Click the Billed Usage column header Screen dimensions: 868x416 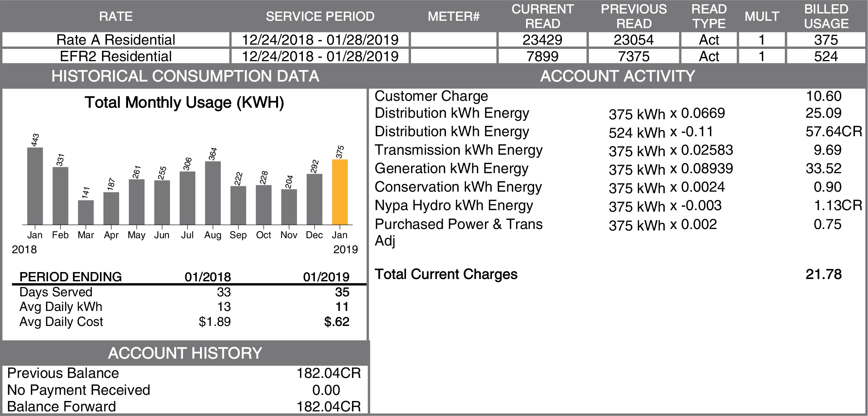[x=826, y=16]
